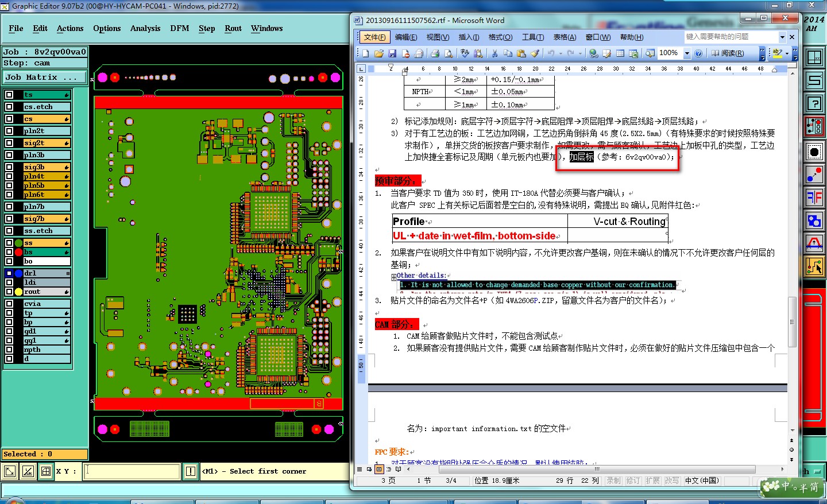Toggle the checkbox for layer pln2t

click(x=9, y=131)
